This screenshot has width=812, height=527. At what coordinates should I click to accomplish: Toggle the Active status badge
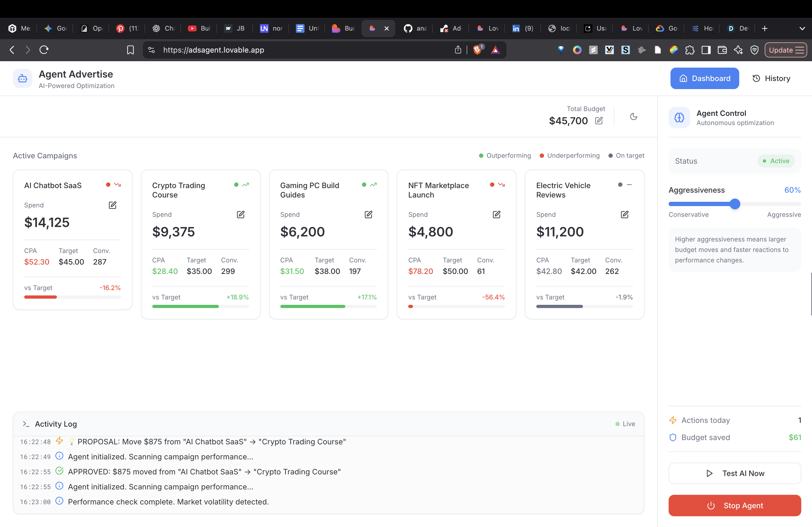point(776,161)
